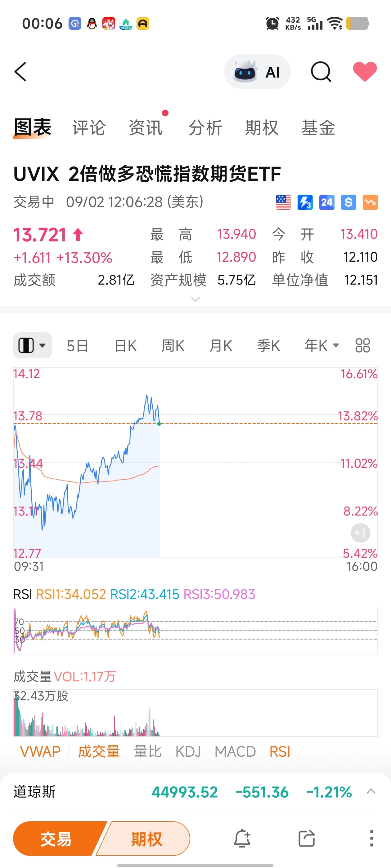This screenshot has height=868, width=391.
Task: Open the 年K period dropdown
Action: click(x=321, y=346)
